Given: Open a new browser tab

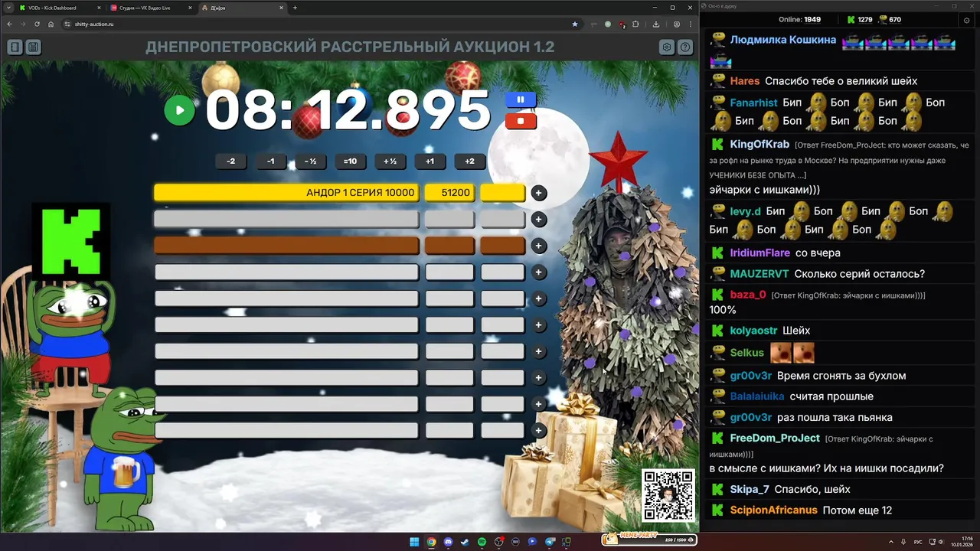Looking at the screenshot, I should point(295,8).
